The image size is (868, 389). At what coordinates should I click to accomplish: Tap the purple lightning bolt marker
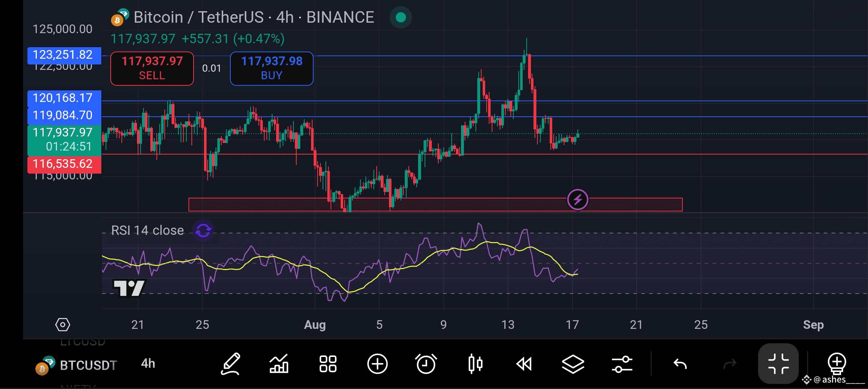pos(577,200)
